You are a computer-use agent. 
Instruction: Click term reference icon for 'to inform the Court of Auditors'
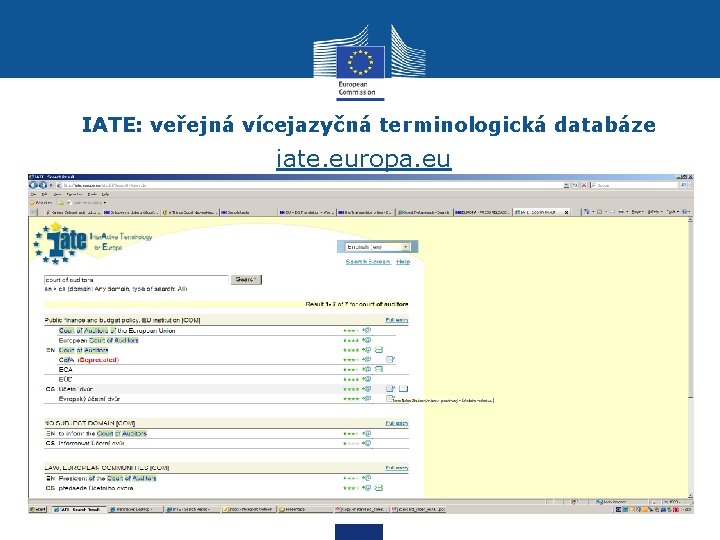[366, 433]
